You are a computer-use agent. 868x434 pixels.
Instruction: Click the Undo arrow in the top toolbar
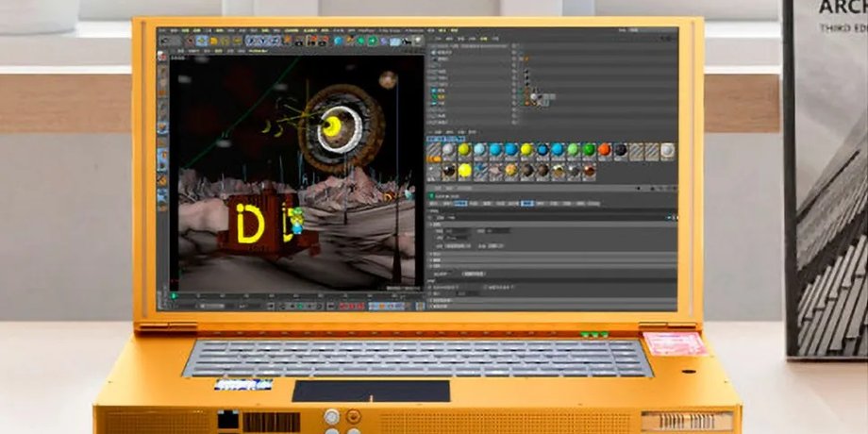point(164,41)
